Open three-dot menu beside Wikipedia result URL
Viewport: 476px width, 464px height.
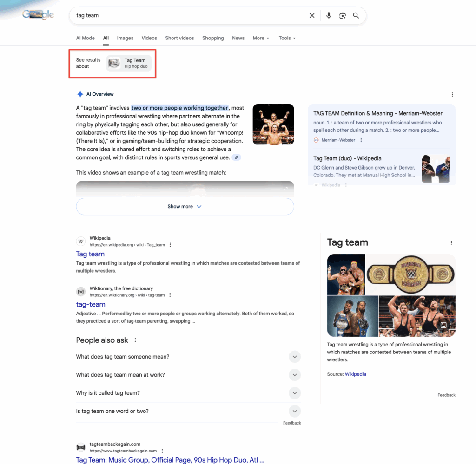coord(170,245)
